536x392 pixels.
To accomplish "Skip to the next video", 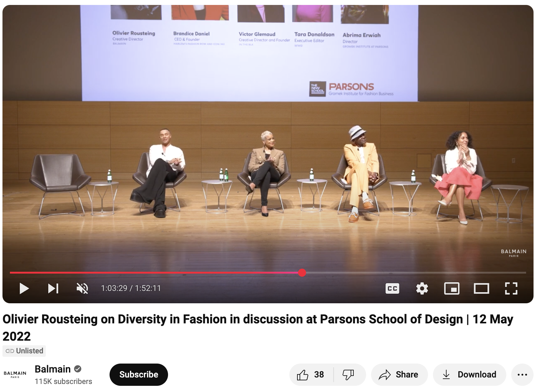I will coord(53,288).
